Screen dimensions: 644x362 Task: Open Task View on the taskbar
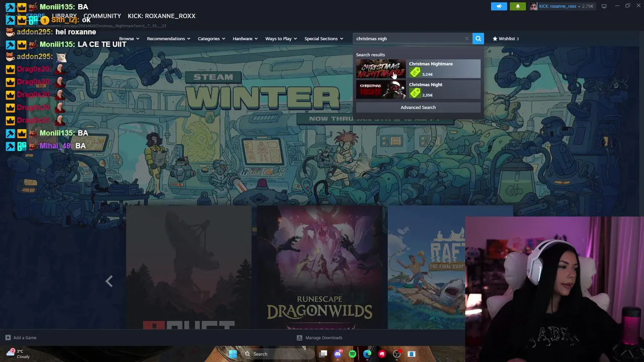pyautogui.click(x=324, y=354)
